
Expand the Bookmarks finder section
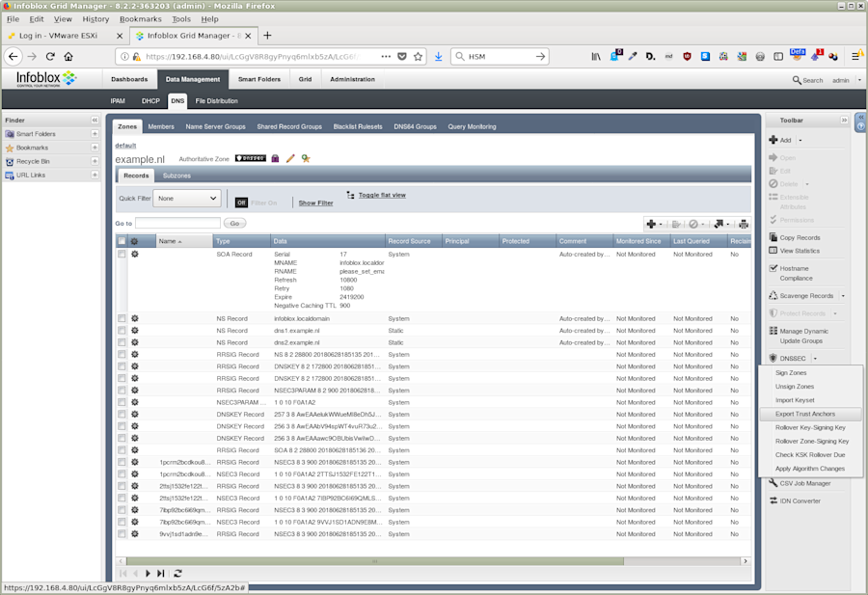(x=95, y=148)
